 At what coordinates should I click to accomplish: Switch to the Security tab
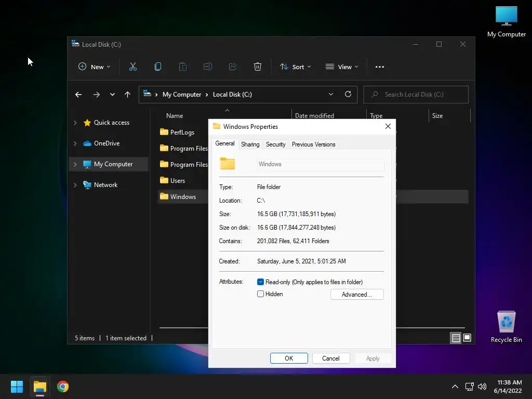click(275, 144)
